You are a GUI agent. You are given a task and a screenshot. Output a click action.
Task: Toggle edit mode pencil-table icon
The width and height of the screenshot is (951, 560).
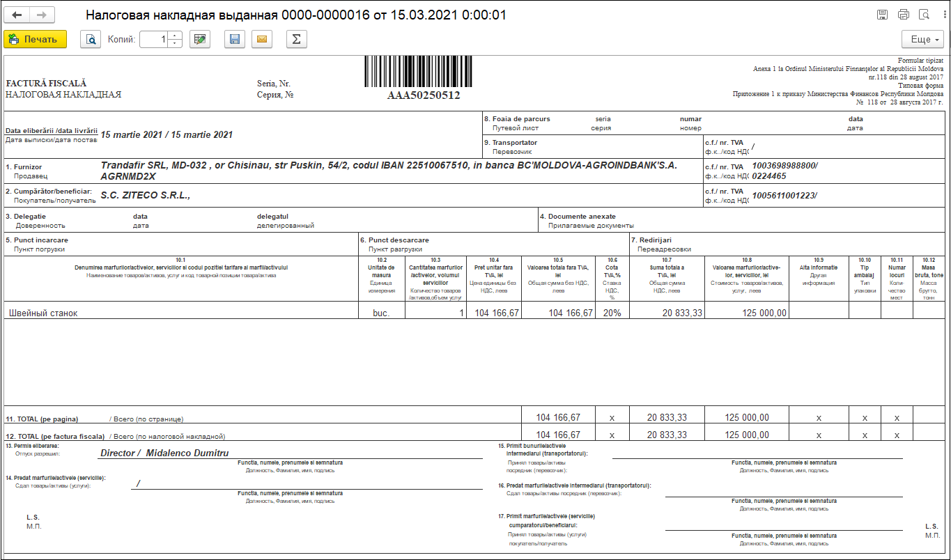tap(200, 39)
